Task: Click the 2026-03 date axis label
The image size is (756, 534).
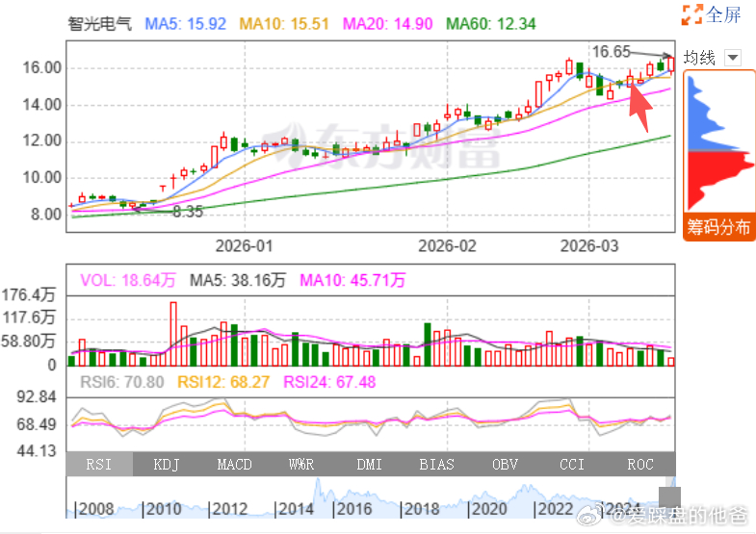Action: click(589, 246)
